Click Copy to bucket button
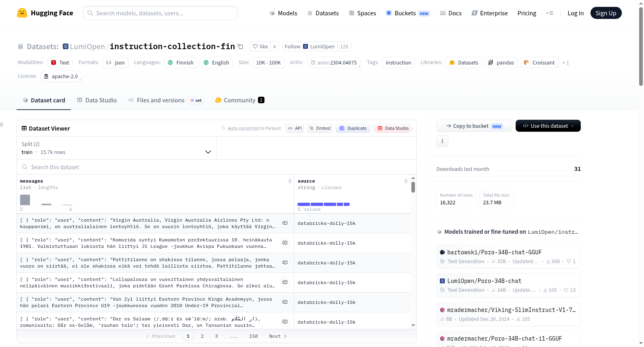 (x=474, y=126)
